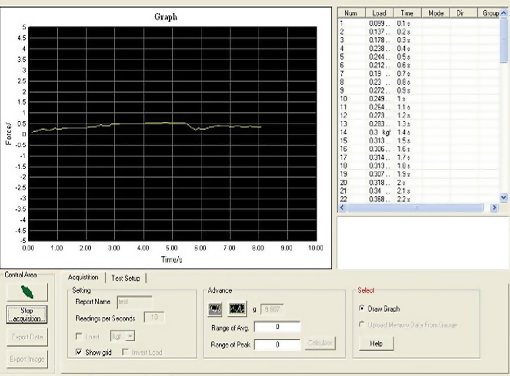Select Upload Memory Data From Gauge option

click(362, 324)
